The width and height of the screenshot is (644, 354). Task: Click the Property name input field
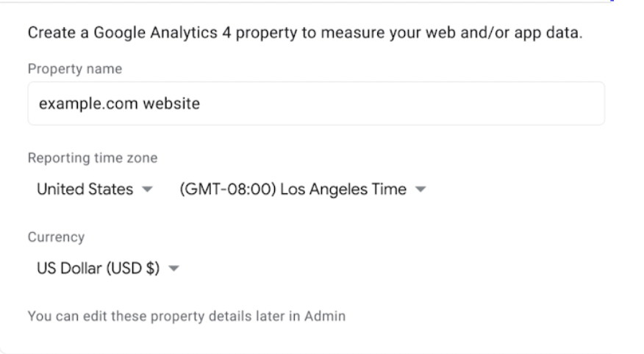point(316,104)
